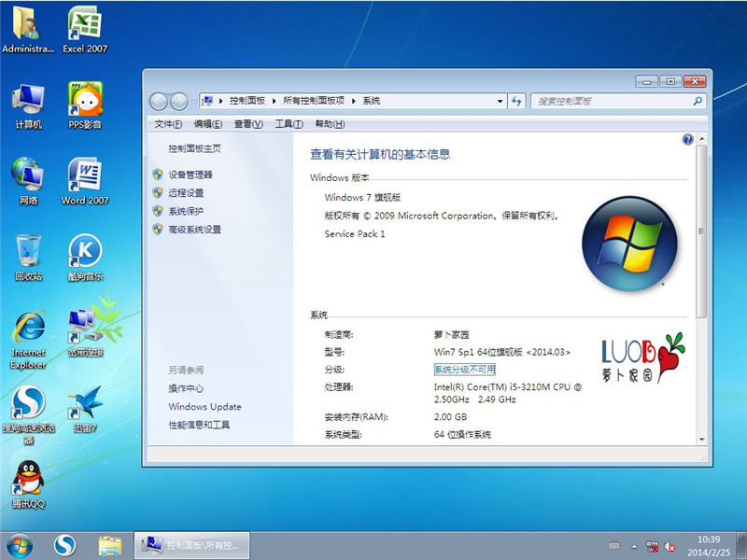Open recent pages dropdown arrow
The width and height of the screenshot is (747, 560).
[193, 102]
